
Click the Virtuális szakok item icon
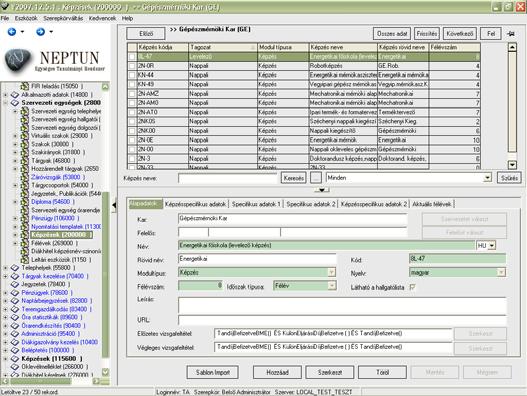[x=25, y=136]
